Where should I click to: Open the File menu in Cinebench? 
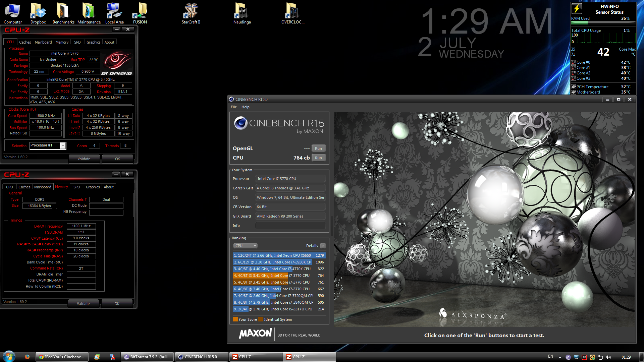pos(234,107)
